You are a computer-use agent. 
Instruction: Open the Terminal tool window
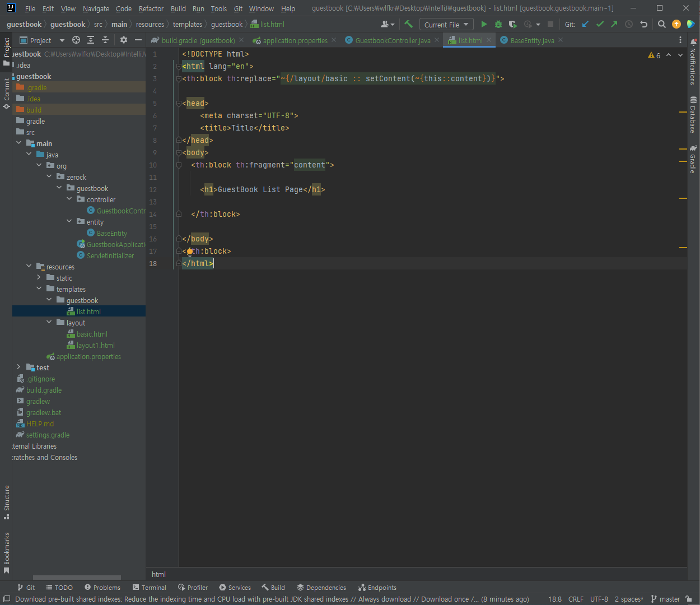click(150, 588)
